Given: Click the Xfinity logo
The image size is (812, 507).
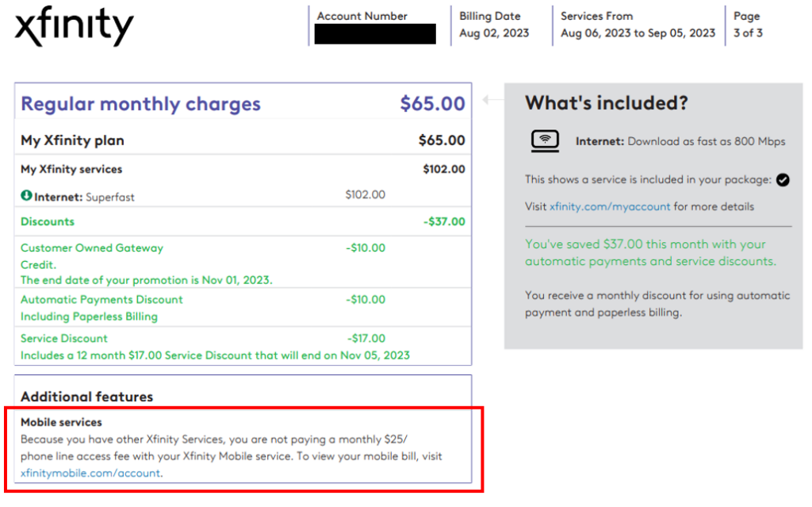Looking at the screenshot, I should click(x=74, y=26).
